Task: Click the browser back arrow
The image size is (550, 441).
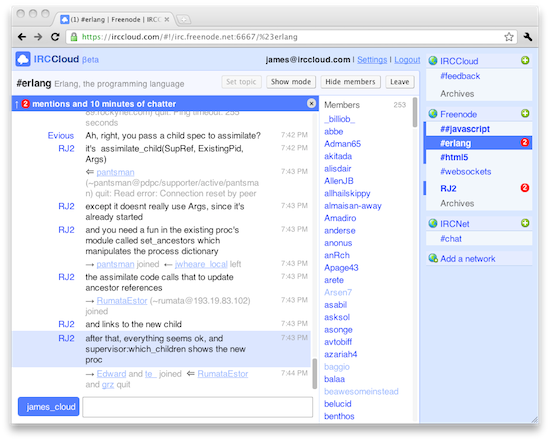Action: (x=22, y=36)
